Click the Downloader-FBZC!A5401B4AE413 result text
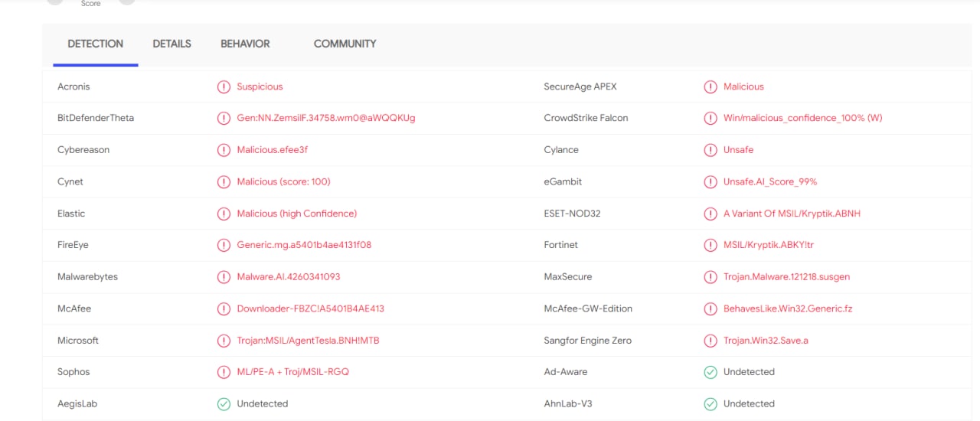This screenshot has width=980, height=421. (x=310, y=308)
